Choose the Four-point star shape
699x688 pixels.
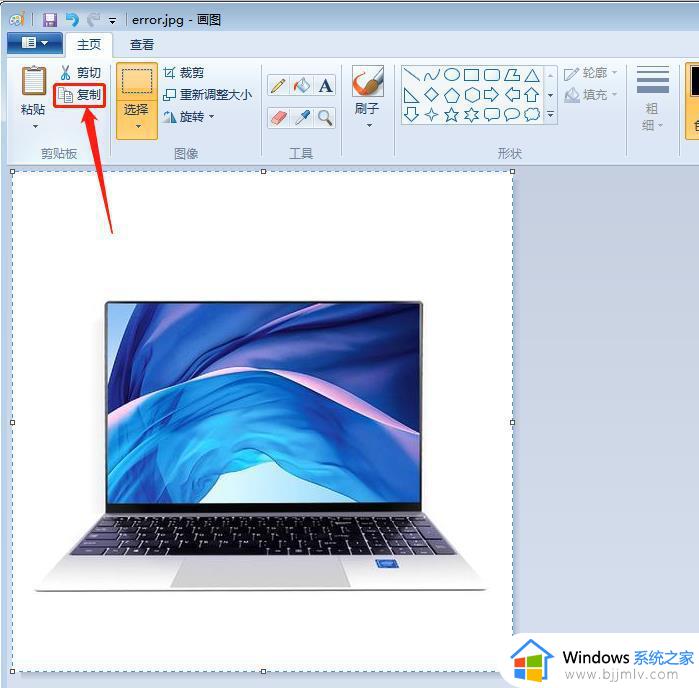click(432, 115)
